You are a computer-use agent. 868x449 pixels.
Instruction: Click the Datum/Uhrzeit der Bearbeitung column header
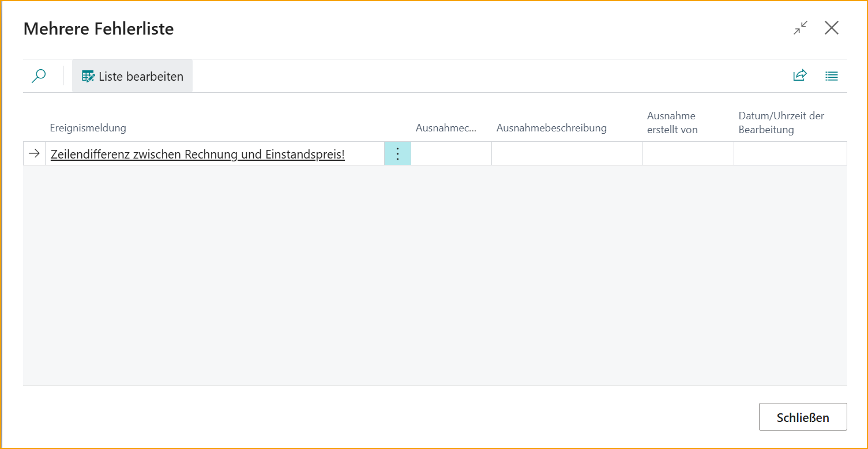781,123
